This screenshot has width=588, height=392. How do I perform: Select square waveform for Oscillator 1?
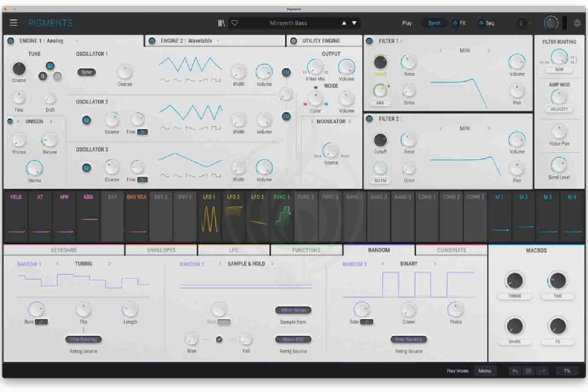point(216,80)
